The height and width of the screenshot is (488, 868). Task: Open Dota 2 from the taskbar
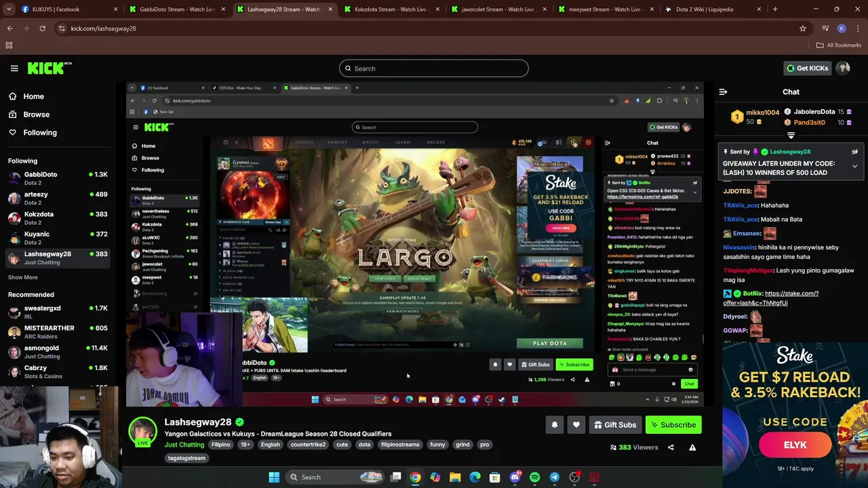pos(594,477)
